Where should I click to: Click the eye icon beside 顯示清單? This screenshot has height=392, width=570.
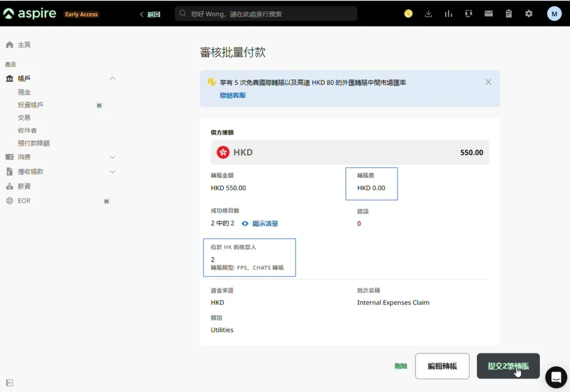(x=245, y=224)
